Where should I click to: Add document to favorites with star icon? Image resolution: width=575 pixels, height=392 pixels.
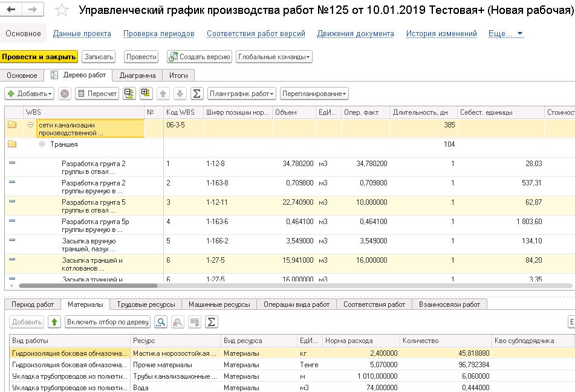pos(62,10)
